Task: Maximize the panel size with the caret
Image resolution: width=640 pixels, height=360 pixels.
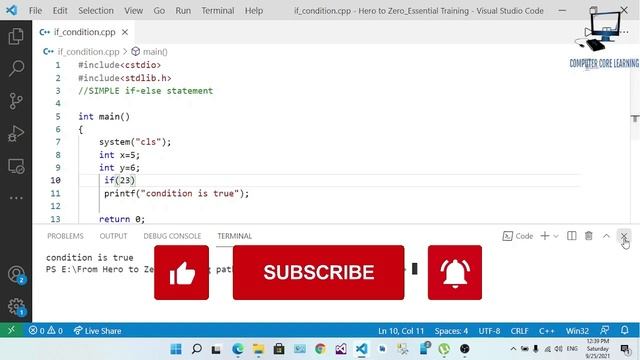Action: tap(606, 236)
